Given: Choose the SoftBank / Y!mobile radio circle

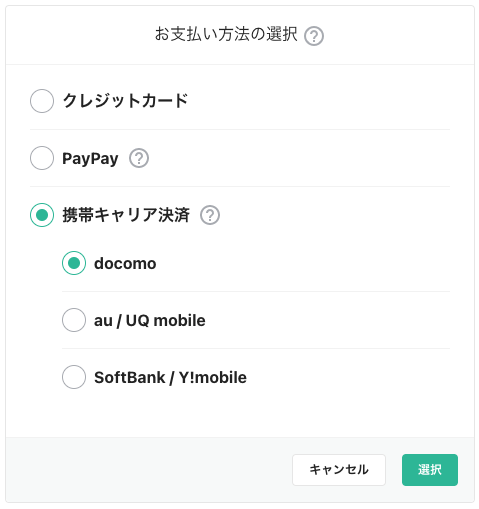Looking at the screenshot, I should (74, 377).
